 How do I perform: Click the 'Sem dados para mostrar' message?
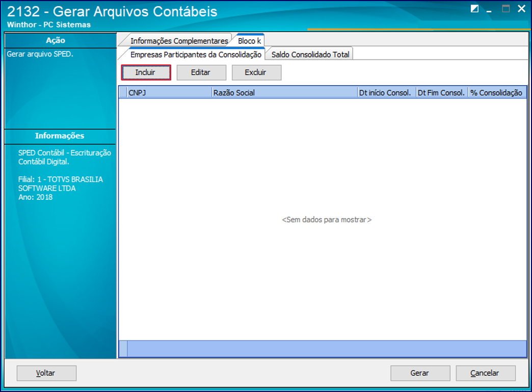pos(327,220)
